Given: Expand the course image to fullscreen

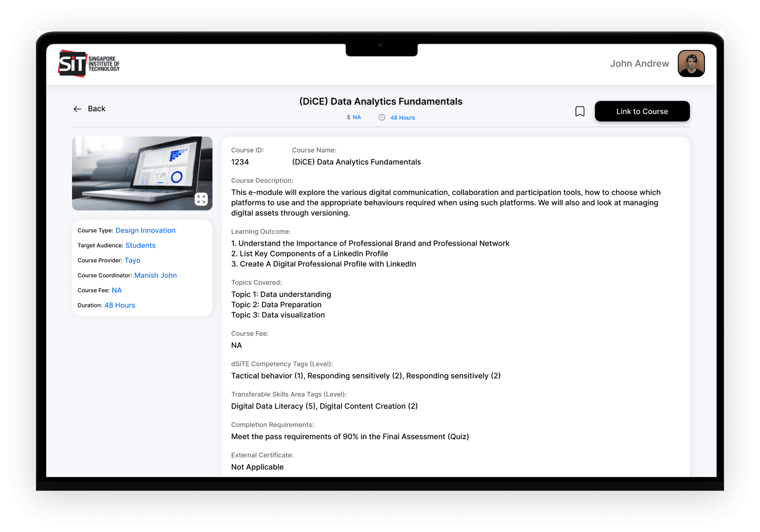Looking at the screenshot, I should point(201,199).
